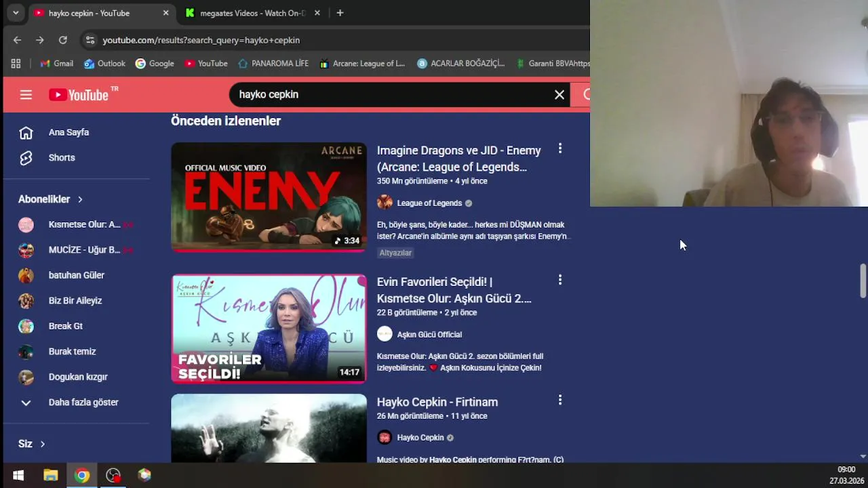Open Burak temiz channel avatar
The image size is (868, 488).
coord(26,352)
